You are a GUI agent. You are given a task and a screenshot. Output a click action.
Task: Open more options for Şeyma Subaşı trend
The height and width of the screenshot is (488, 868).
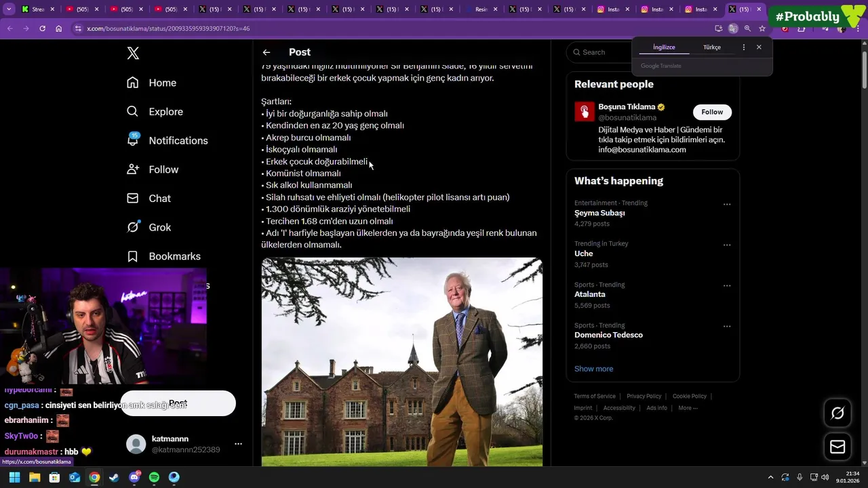[x=727, y=204]
